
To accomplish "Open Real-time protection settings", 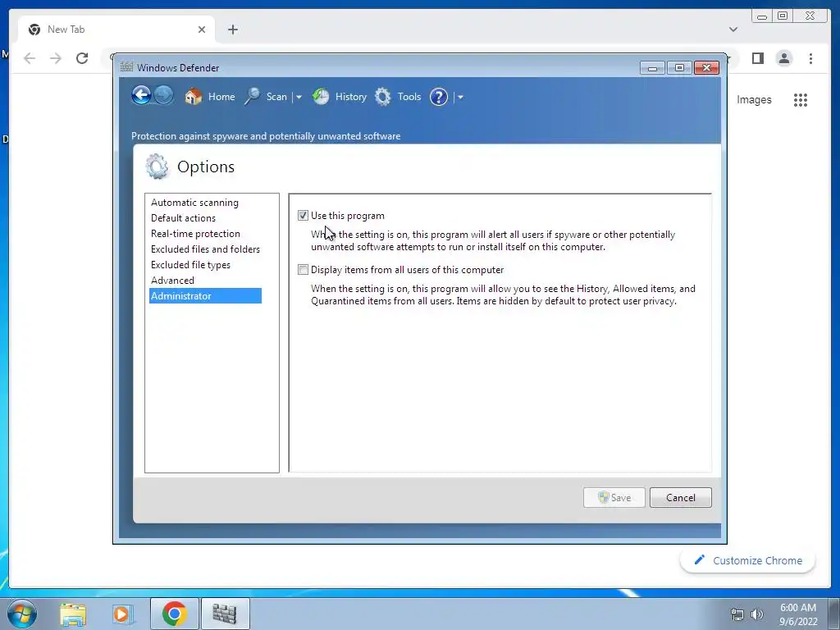I will [195, 234].
